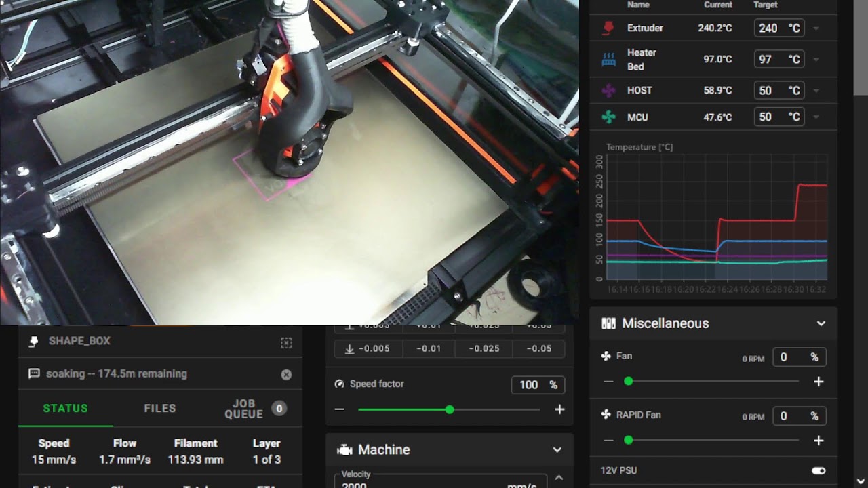Increase RAPID Fan speed with plus icon
The height and width of the screenshot is (488, 868).
[818, 441]
